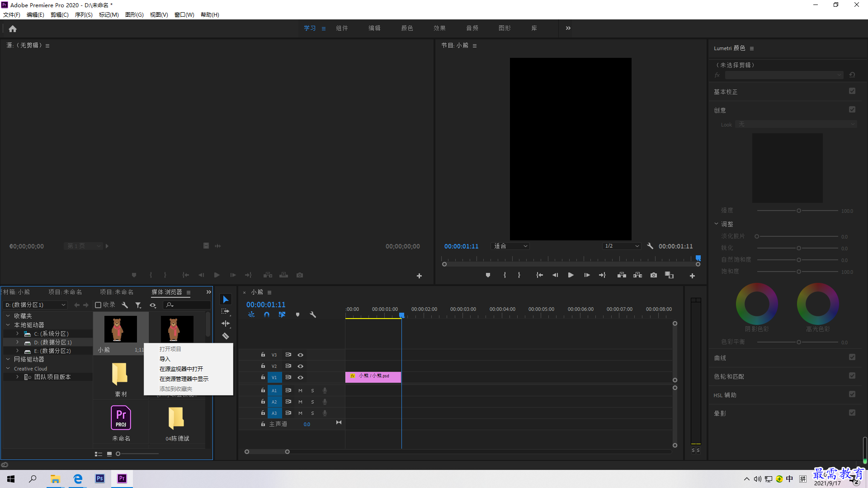Toggle HSL 辅助 section checkbox
Viewport: 868px width, 488px height.
pyautogui.click(x=852, y=394)
